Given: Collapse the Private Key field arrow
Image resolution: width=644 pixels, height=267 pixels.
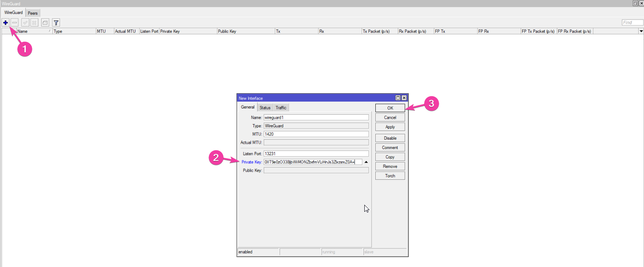Looking at the screenshot, I should [x=366, y=162].
